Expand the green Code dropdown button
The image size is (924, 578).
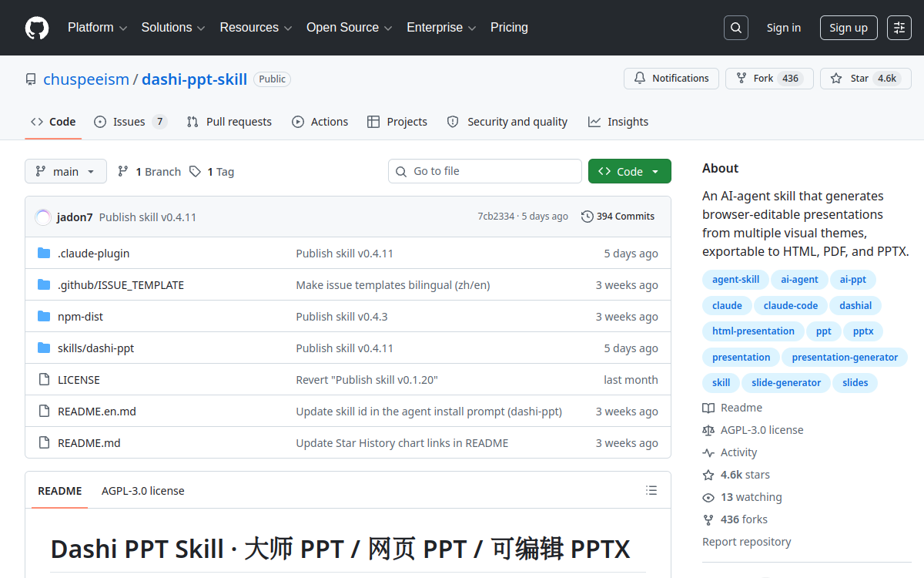click(x=630, y=171)
